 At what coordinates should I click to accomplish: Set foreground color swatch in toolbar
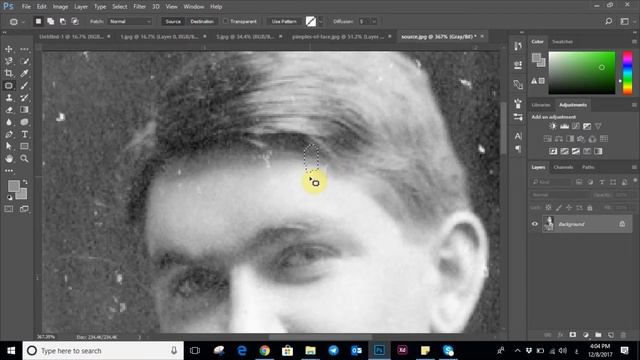pos(13,187)
